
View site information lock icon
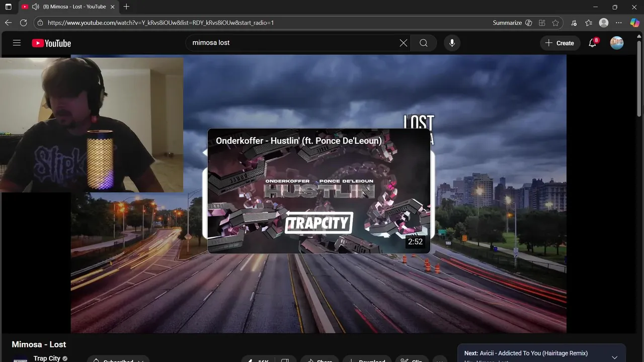point(40,23)
